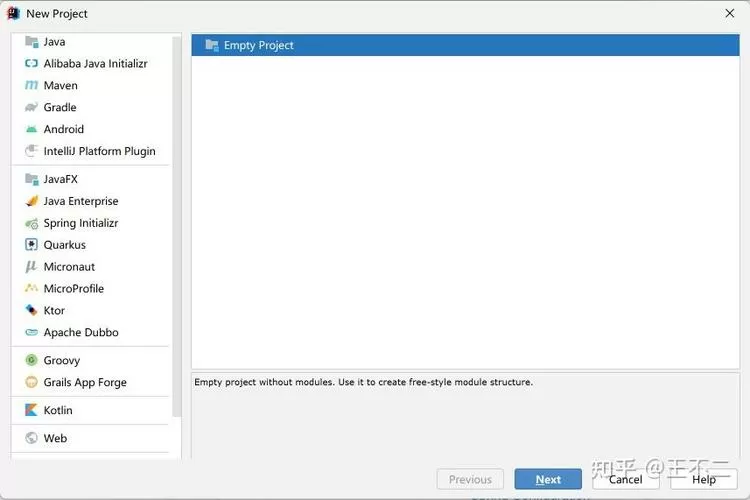Pick the Apache Dubbo text label
Image resolution: width=750 pixels, height=500 pixels.
[81, 332]
